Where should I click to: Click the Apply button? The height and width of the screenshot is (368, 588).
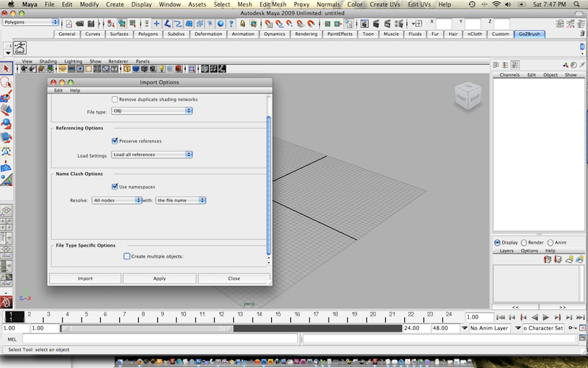pos(159,278)
